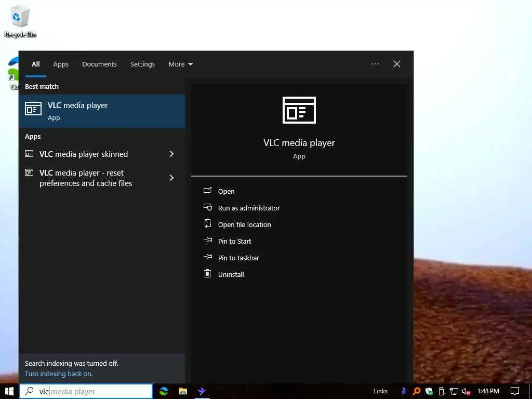Click the Turn indexing back on link

(x=59, y=374)
